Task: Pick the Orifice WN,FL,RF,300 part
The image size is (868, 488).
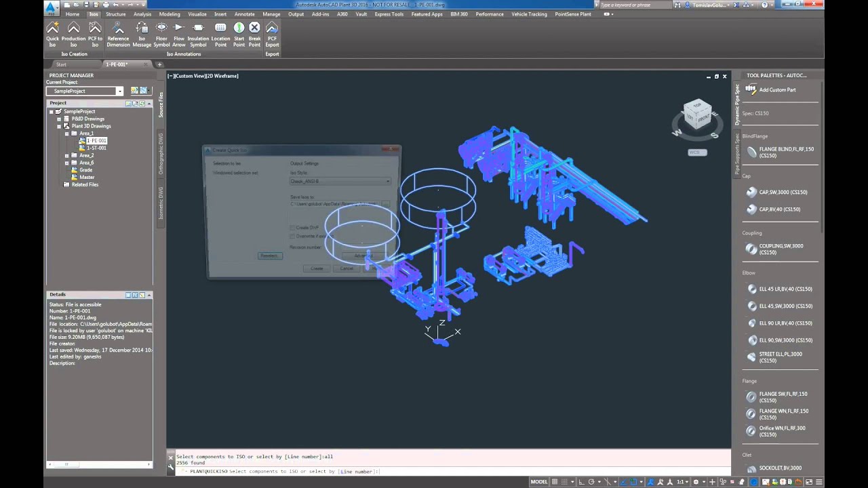Action: coord(776,431)
